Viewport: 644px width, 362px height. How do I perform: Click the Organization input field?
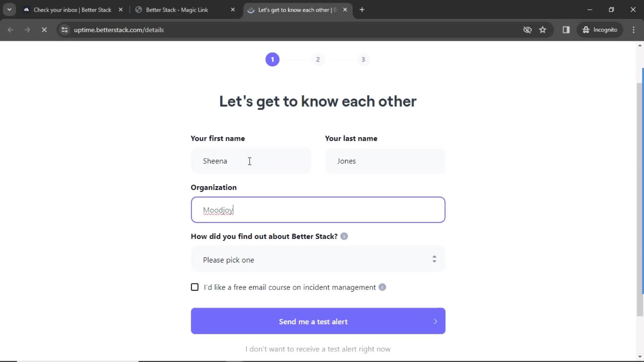click(318, 210)
